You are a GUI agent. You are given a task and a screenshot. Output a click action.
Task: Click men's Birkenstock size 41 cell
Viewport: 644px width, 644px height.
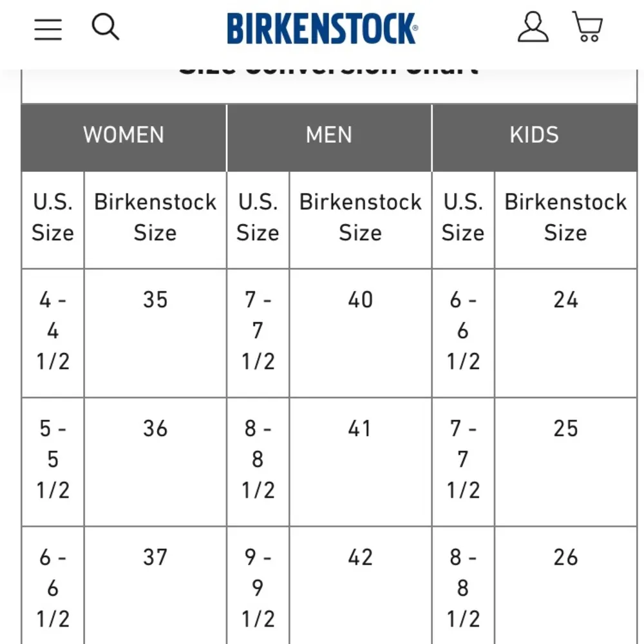(360, 429)
